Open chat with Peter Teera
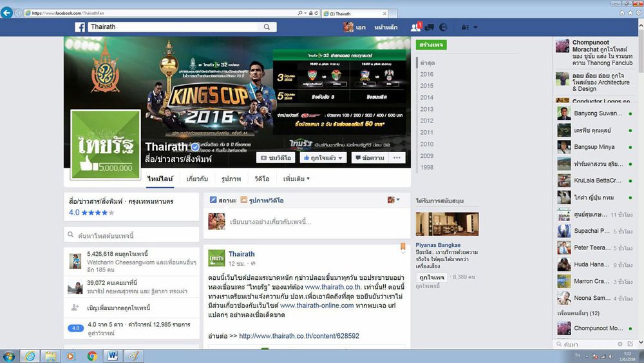Screen dimensions: 644x363 (594, 248)
